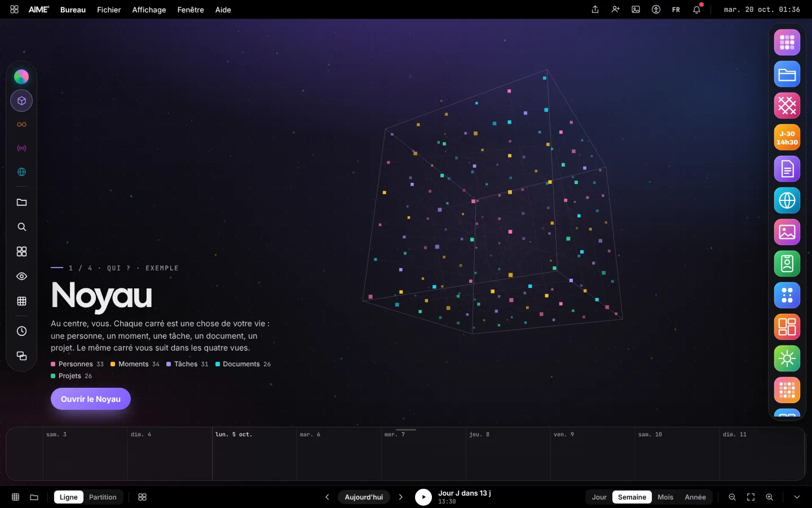812x508 pixels.
Task: Open notifications bell in top bar
Action: coord(697,10)
